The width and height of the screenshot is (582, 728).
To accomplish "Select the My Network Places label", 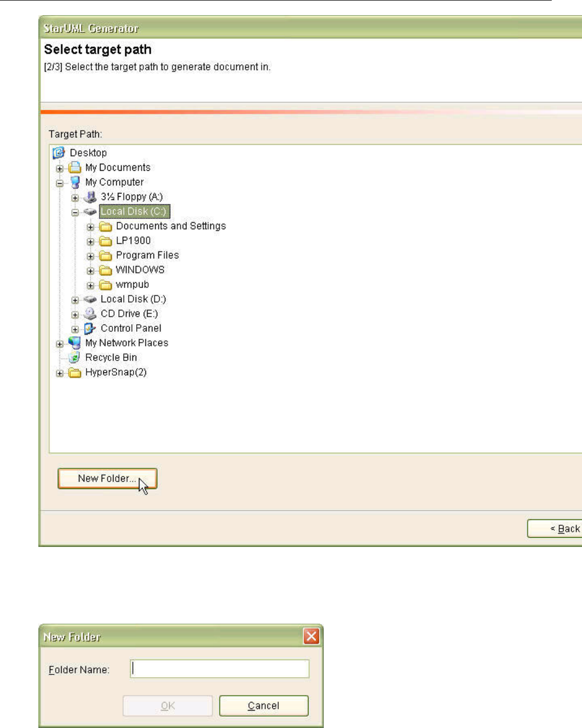I will point(127,343).
